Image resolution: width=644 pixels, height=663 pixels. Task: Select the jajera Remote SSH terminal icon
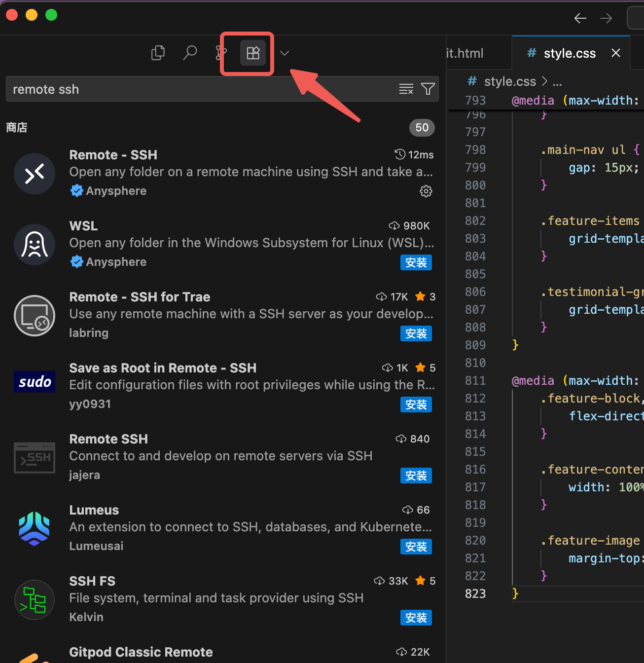tap(35, 458)
